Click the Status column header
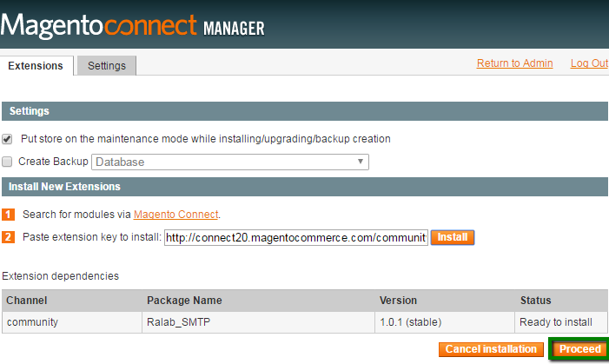 [535, 301]
